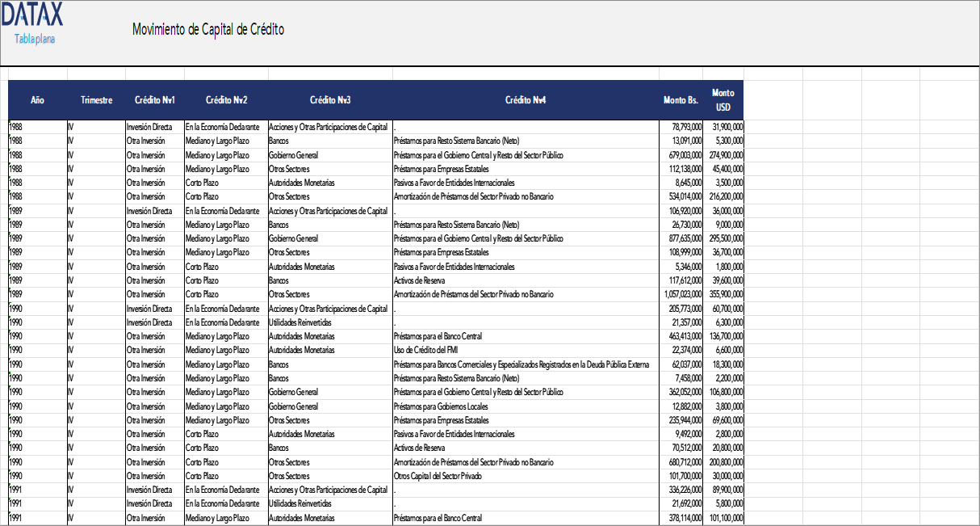The image size is (980, 526).
Task: Select the Uso de Crédito del FMI cell
Action: point(526,350)
